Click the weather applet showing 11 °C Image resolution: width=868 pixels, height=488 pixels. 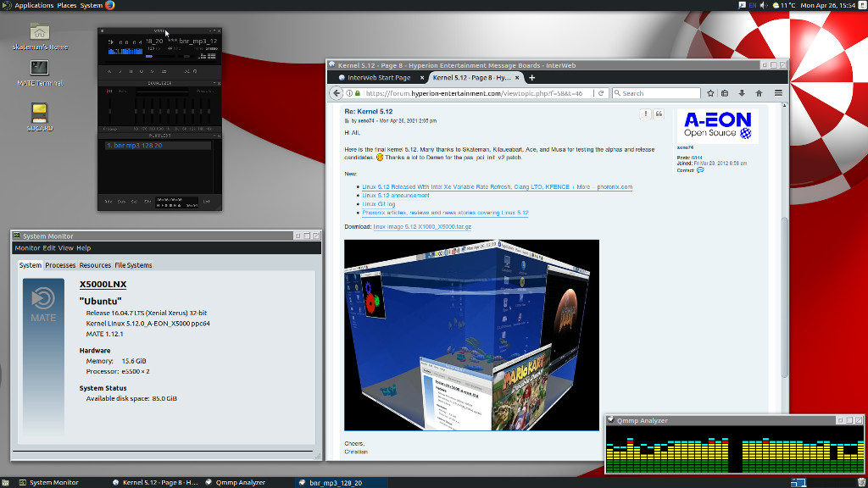784,5
